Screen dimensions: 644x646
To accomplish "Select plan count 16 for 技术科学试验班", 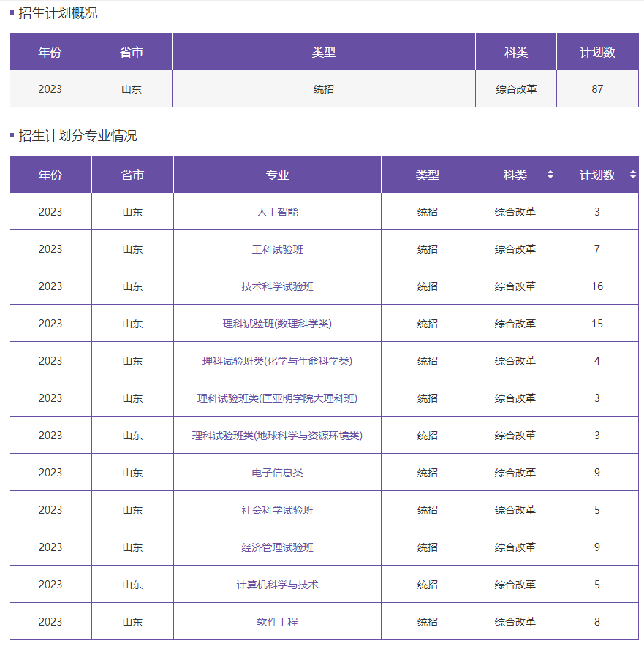I will (597, 286).
